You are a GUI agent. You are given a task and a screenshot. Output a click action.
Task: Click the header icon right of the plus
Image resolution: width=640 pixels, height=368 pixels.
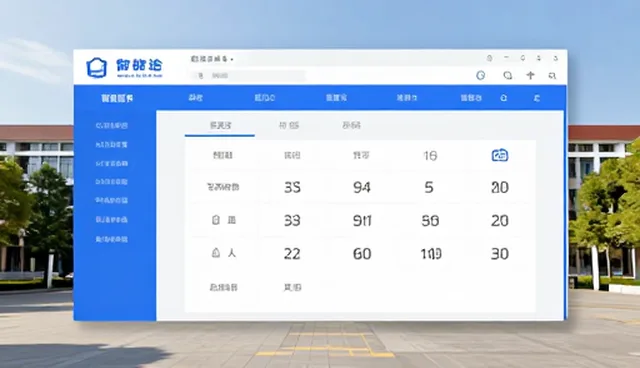click(552, 75)
